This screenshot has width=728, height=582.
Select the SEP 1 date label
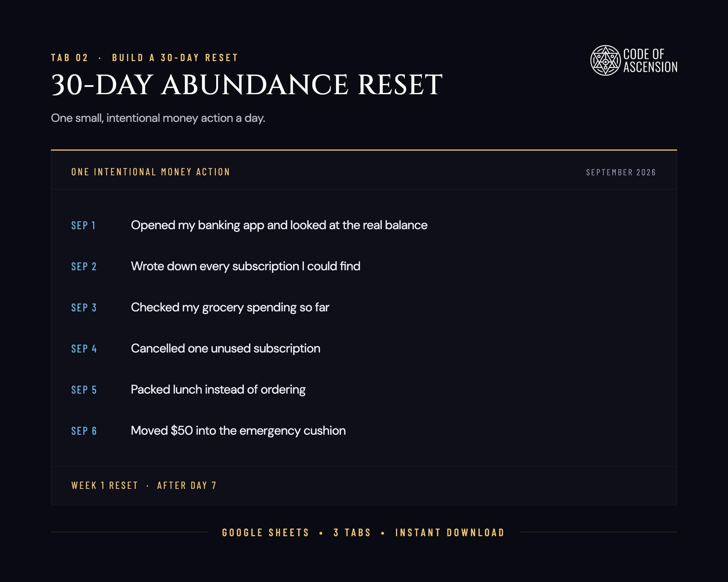point(83,226)
